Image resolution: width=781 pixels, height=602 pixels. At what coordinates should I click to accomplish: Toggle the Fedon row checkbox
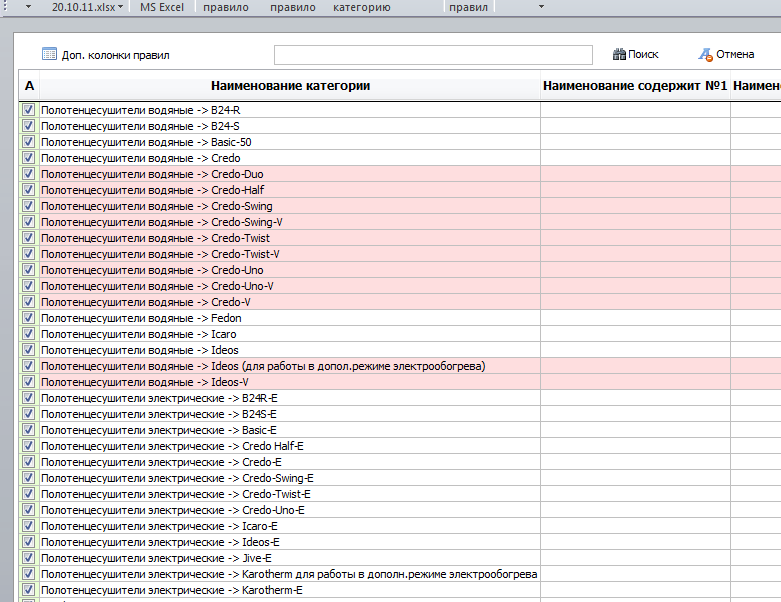(28, 318)
